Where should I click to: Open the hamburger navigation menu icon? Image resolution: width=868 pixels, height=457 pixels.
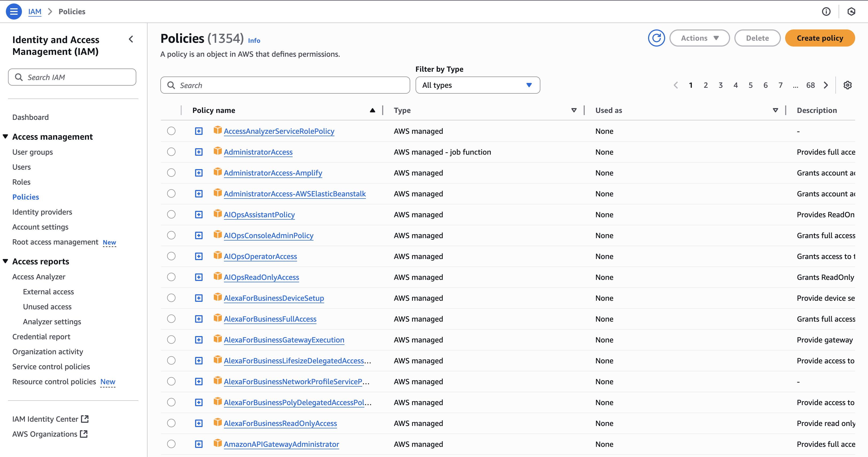click(x=14, y=12)
